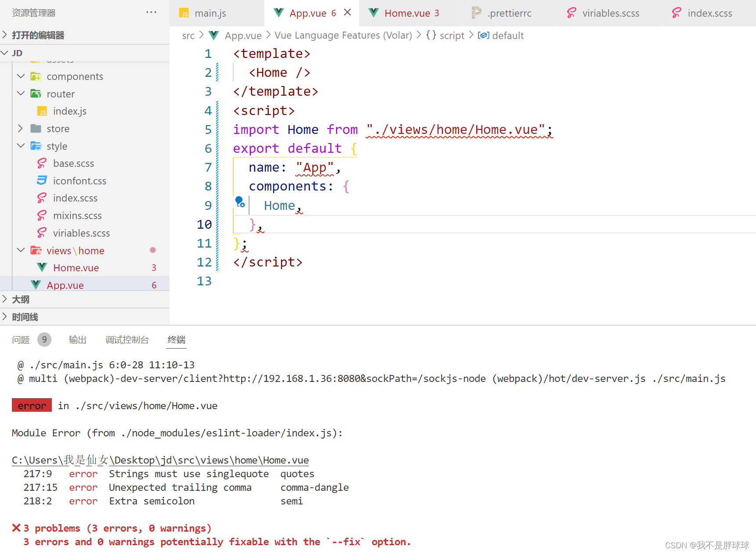The width and height of the screenshot is (756, 554).
Task: Switch to the index.scss editor tab
Action: pos(709,13)
